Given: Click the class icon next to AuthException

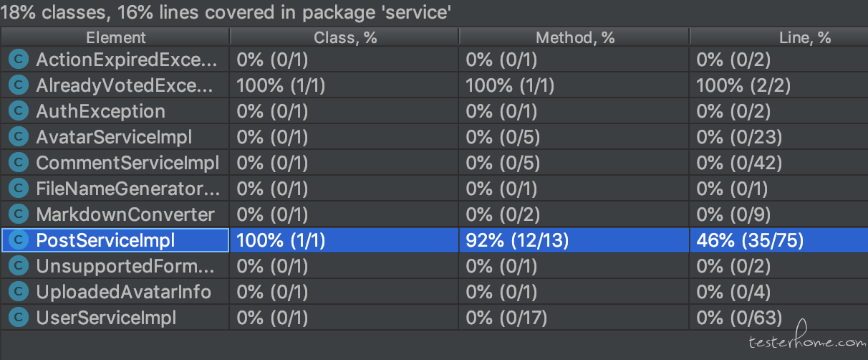Looking at the screenshot, I should (x=19, y=111).
